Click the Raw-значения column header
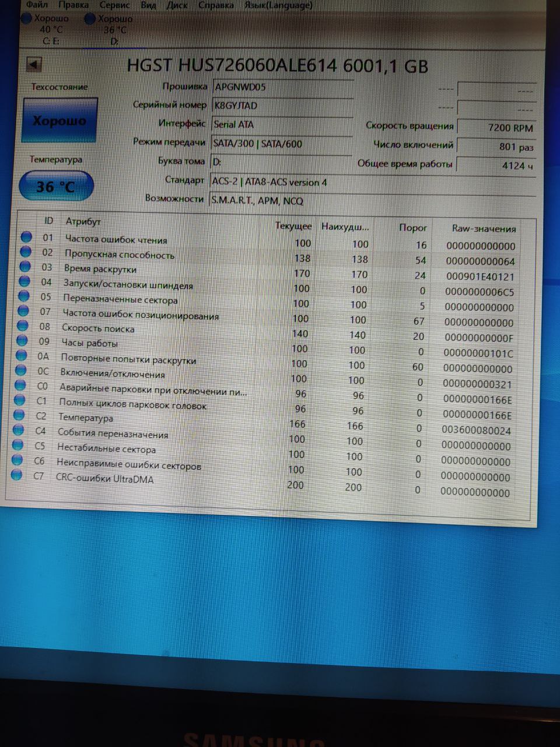Viewport: 560px width, 747px height. pos(484,229)
